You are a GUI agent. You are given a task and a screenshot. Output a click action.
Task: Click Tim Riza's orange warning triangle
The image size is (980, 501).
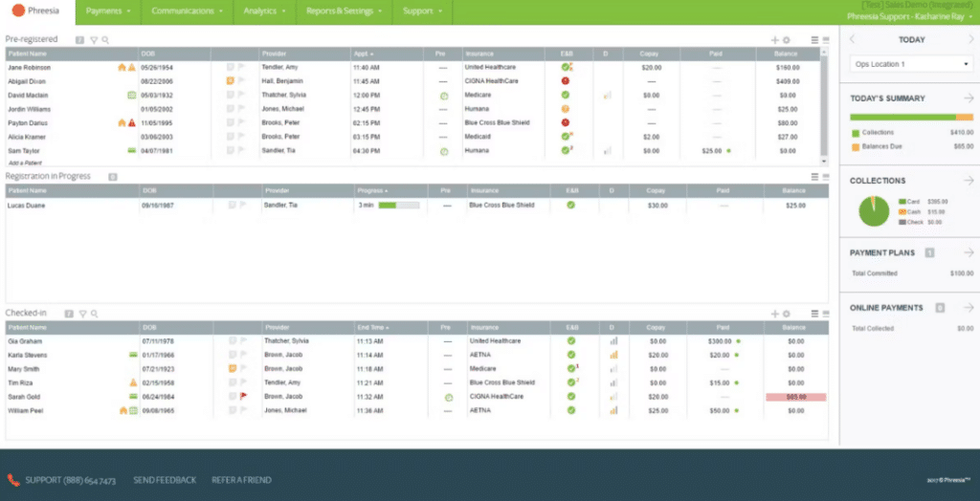point(133,383)
